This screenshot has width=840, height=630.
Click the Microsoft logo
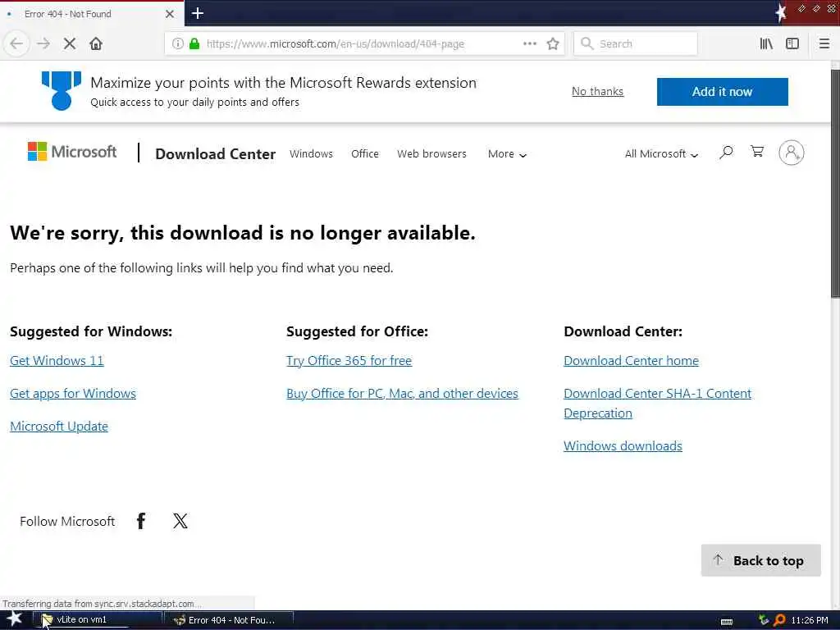click(72, 152)
